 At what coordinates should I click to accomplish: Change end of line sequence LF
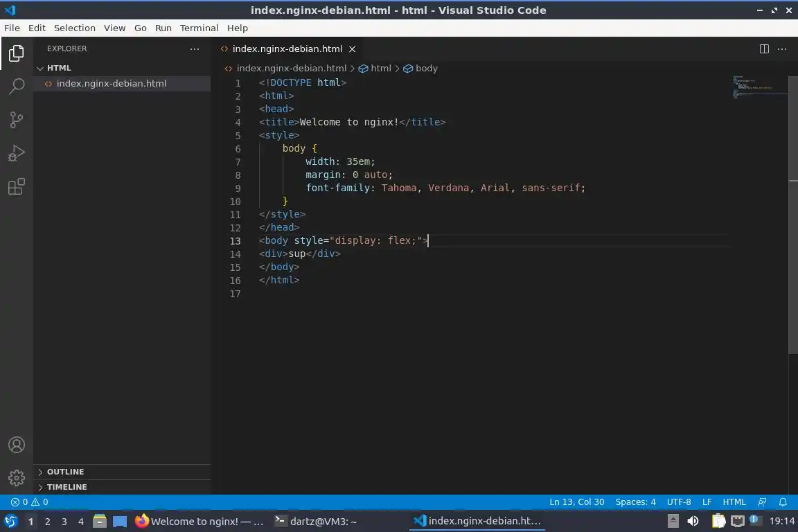[x=707, y=502]
